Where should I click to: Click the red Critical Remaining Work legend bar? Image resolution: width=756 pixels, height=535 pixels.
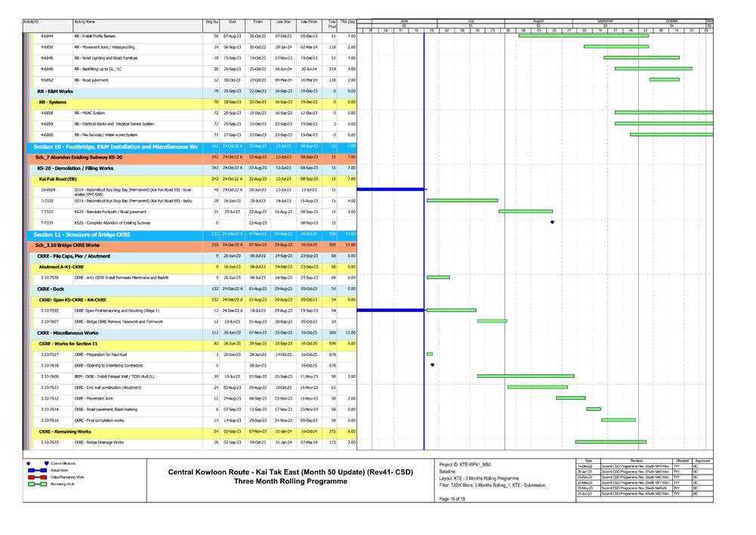(34, 478)
